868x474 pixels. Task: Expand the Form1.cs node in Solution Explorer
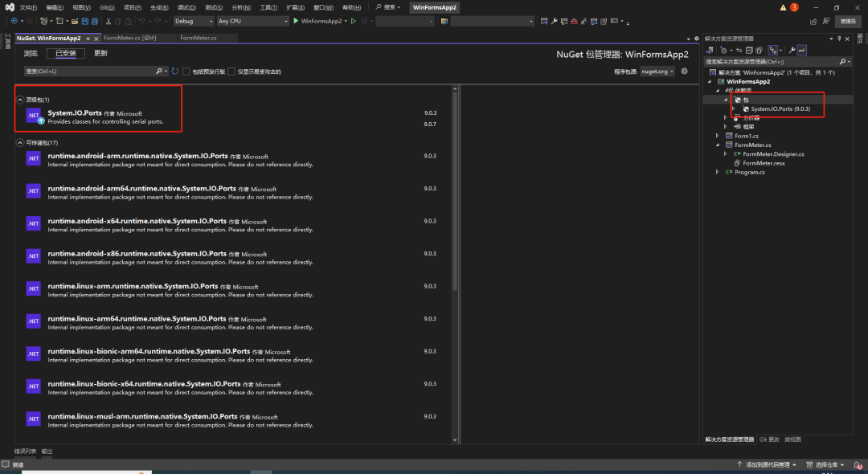[718, 136]
